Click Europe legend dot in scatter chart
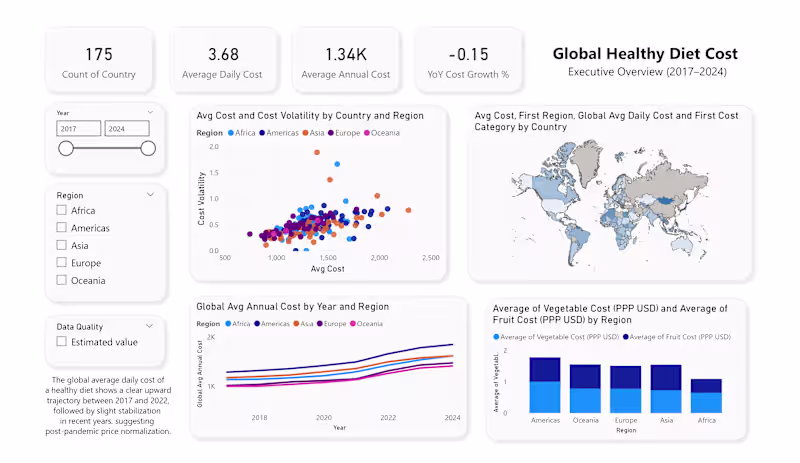The width and height of the screenshot is (800, 463). pos(331,133)
